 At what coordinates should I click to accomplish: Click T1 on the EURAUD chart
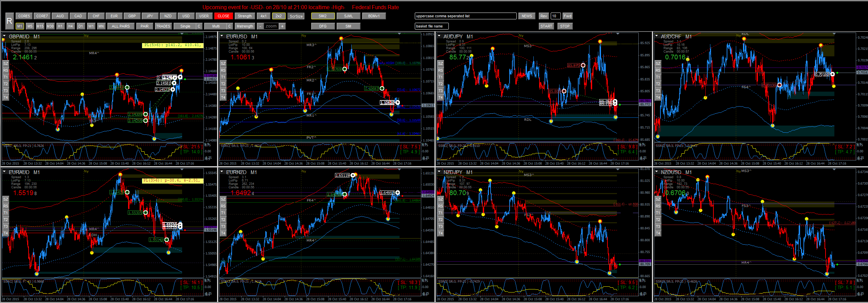[x=6, y=213]
